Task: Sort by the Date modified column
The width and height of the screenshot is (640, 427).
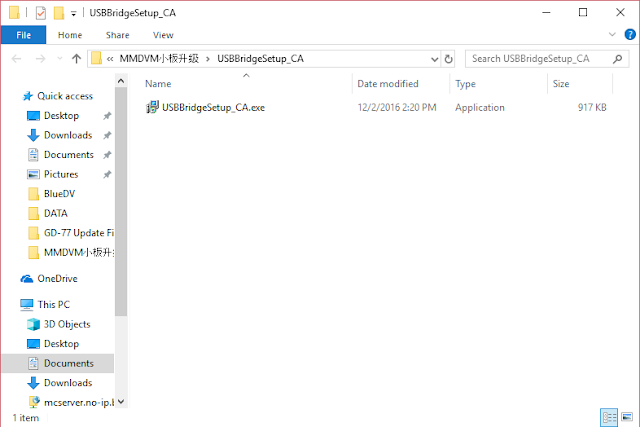Action: point(388,84)
